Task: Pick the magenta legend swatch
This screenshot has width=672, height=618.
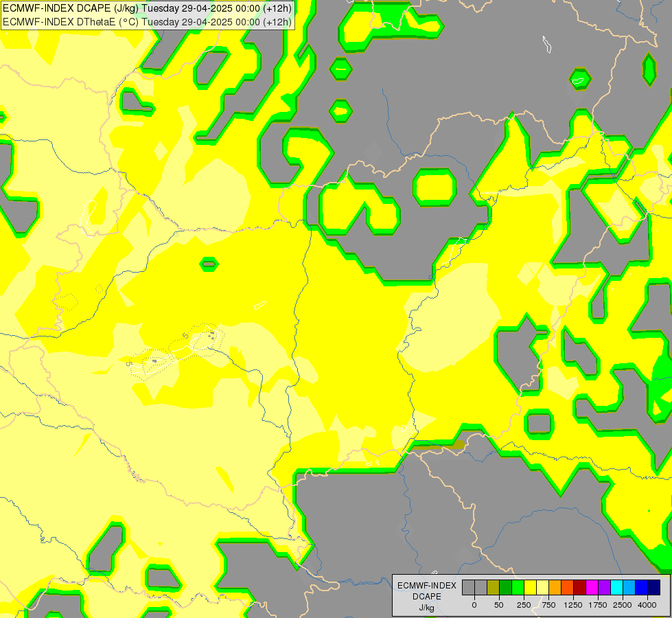Action: pos(592,588)
